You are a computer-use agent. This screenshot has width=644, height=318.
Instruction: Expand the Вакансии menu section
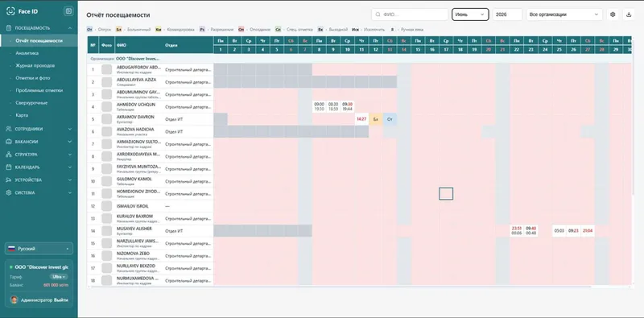(70, 142)
